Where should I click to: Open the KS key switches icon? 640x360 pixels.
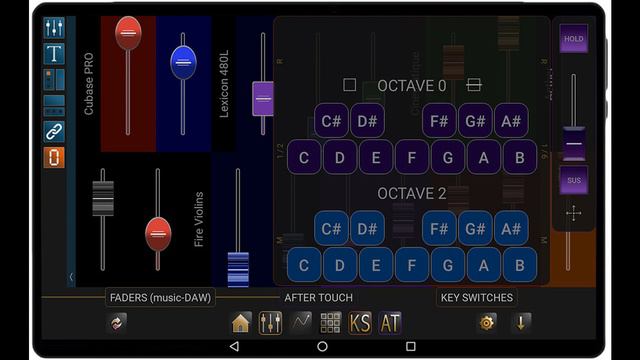point(360,323)
